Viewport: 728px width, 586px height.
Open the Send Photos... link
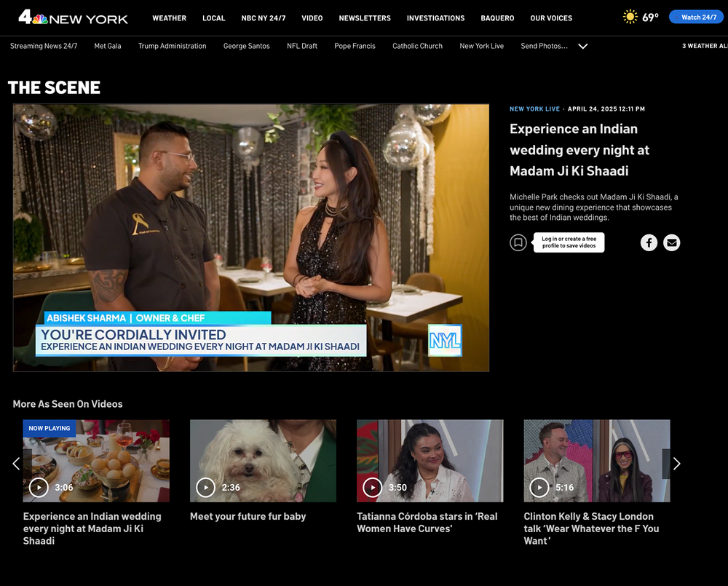click(x=544, y=46)
